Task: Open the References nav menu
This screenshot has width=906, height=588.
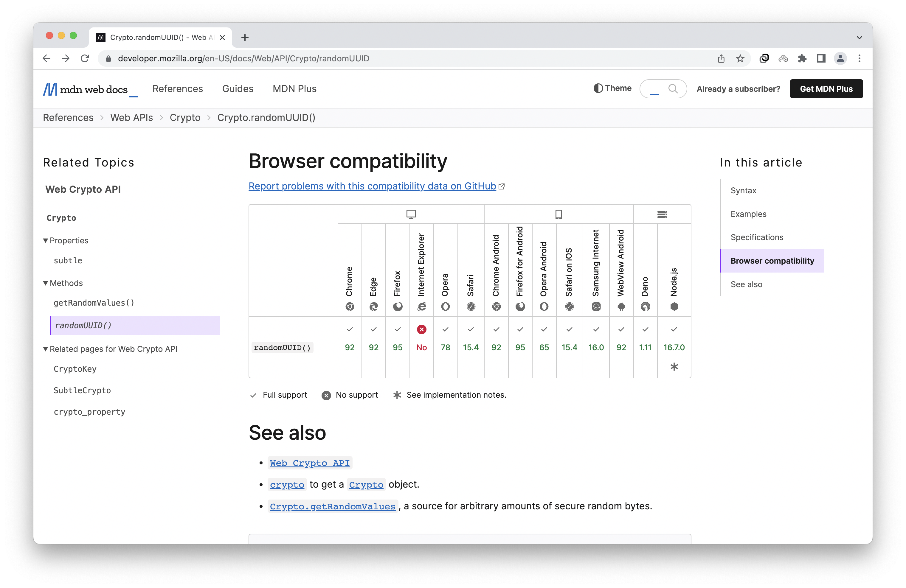Action: coord(177,89)
